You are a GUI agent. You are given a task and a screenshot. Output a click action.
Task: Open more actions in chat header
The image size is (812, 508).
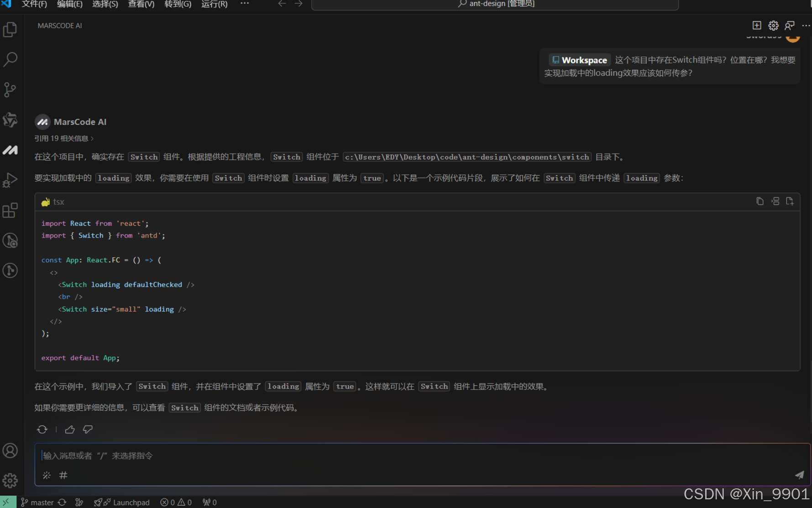(806, 26)
